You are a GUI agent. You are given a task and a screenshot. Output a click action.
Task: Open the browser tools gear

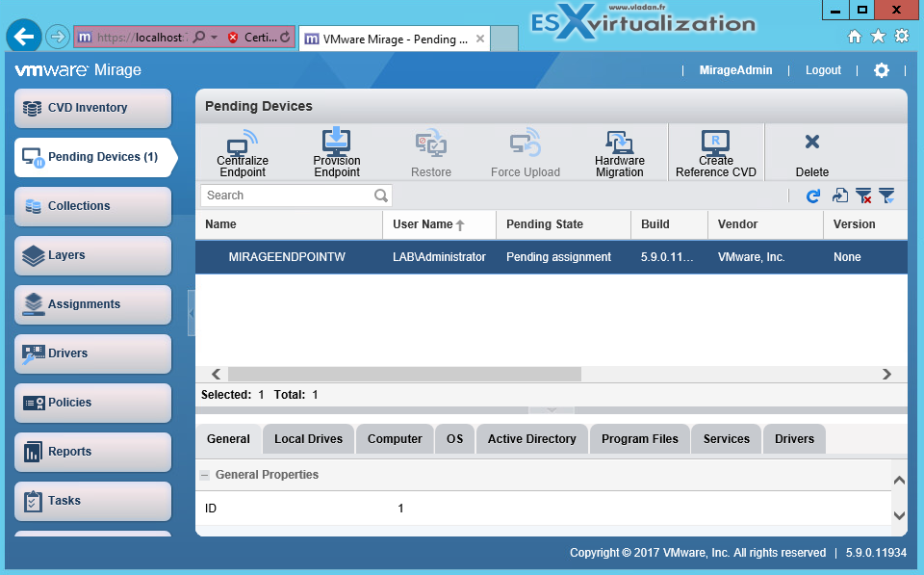tap(902, 37)
